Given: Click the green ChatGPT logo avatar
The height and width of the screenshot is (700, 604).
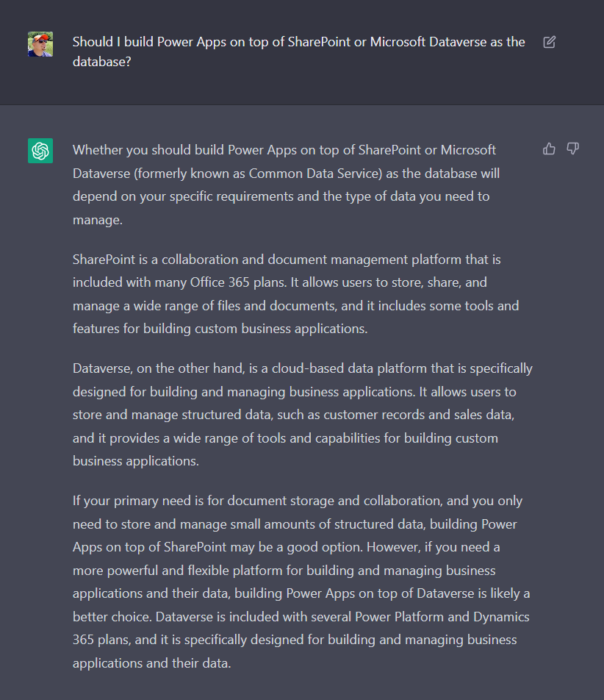Looking at the screenshot, I should pos(40,151).
